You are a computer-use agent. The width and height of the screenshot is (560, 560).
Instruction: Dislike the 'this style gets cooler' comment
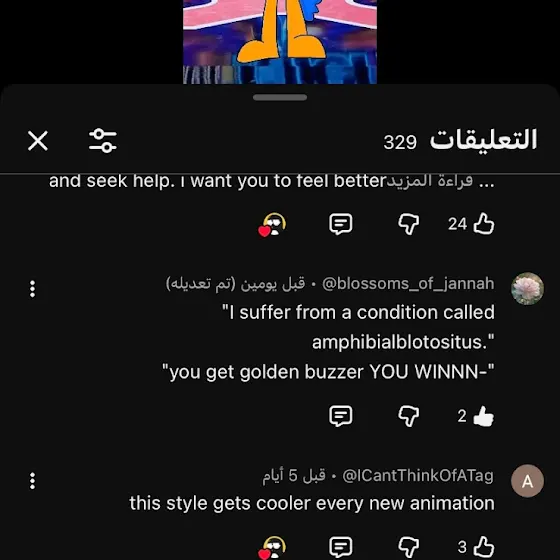[409, 547]
